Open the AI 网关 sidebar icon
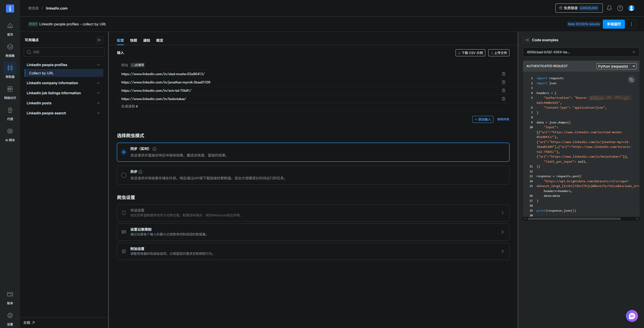This screenshot has width=644, height=328. pyautogui.click(x=10, y=131)
